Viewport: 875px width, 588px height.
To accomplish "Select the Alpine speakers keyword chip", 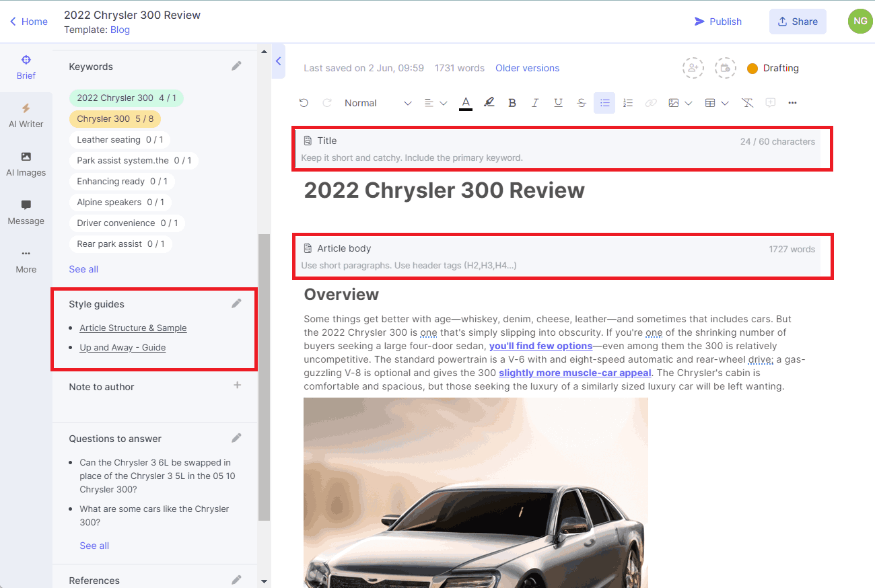I will (120, 203).
